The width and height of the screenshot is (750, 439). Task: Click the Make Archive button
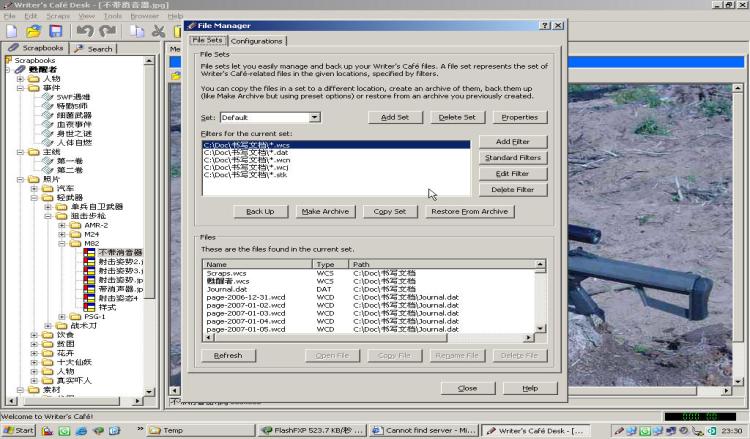pos(325,211)
